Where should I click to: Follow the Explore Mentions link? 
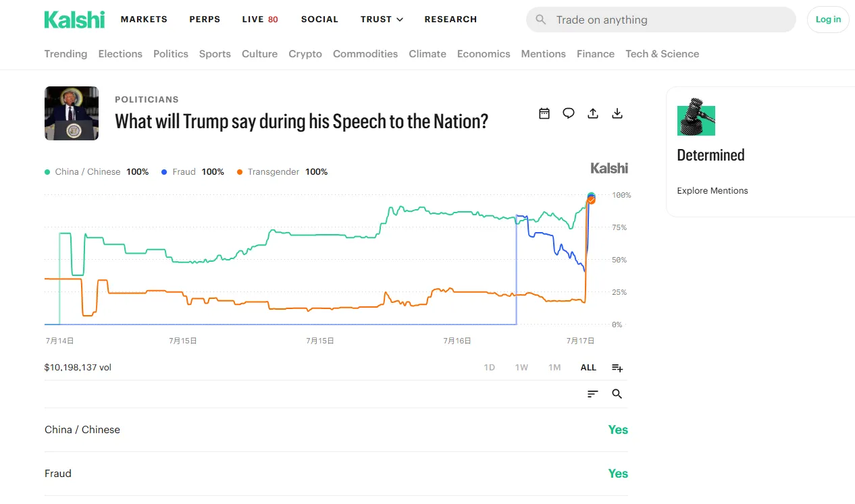click(x=712, y=191)
